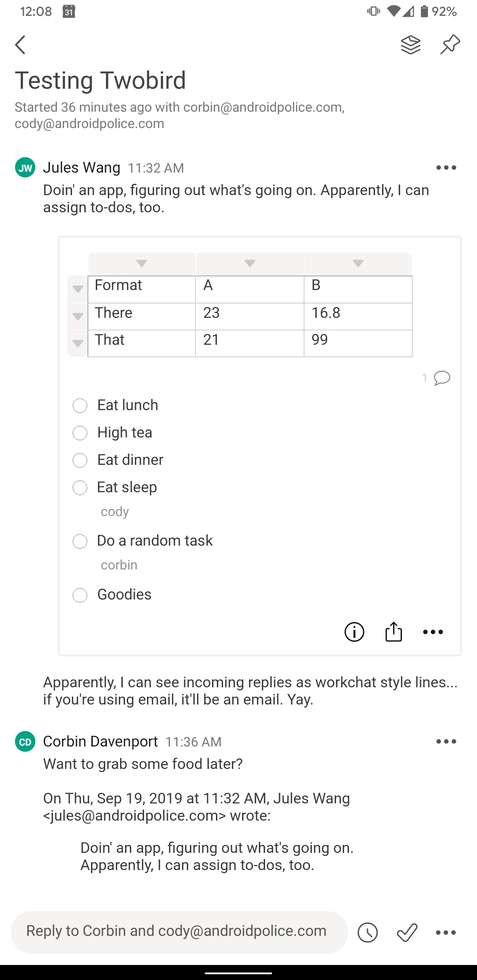Complete the High tea task
Image resolution: width=477 pixels, height=980 pixels.
coord(80,433)
